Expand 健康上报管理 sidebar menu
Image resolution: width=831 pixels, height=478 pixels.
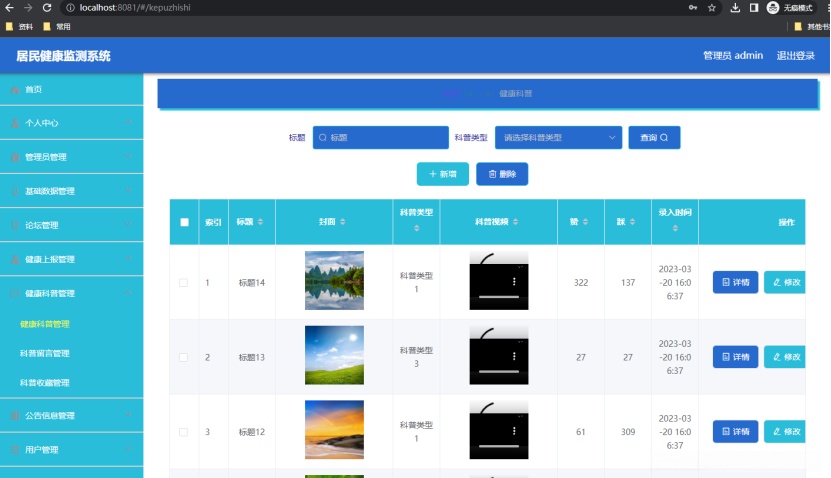(72, 259)
